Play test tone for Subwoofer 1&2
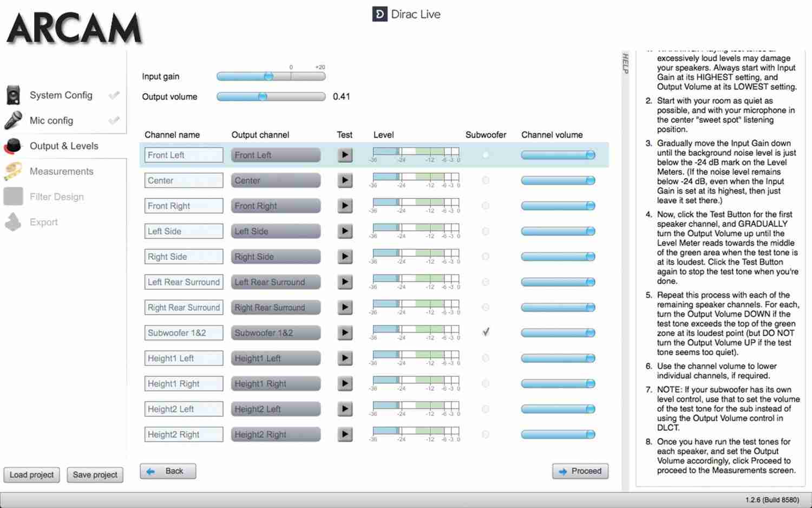This screenshot has width=812, height=508. (x=345, y=333)
